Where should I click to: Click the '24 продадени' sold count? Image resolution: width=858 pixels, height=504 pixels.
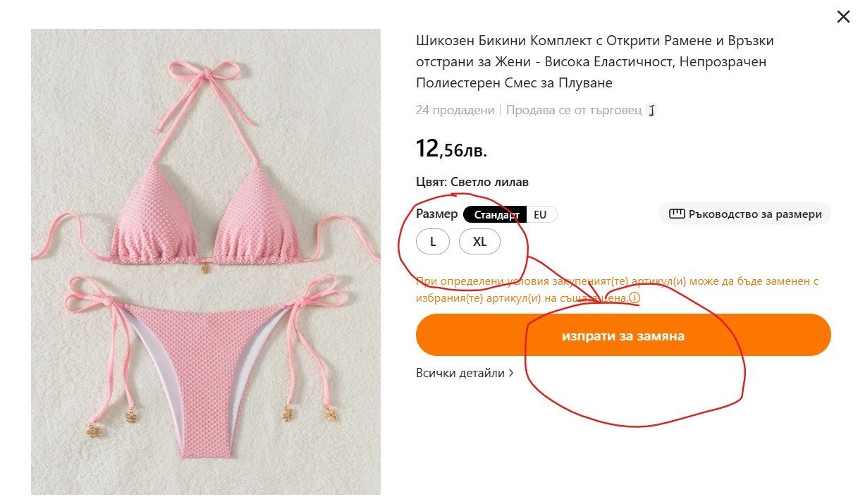tap(455, 111)
